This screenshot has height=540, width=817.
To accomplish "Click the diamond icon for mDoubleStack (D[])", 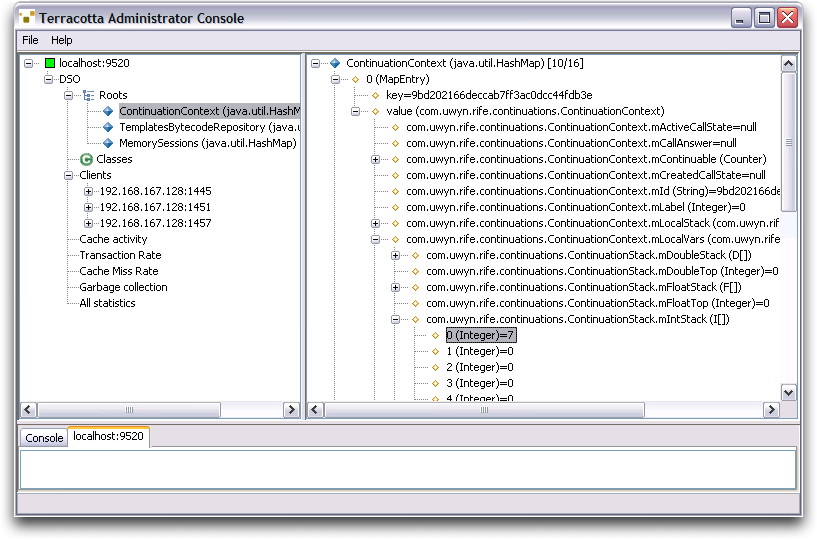I will [416, 255].
